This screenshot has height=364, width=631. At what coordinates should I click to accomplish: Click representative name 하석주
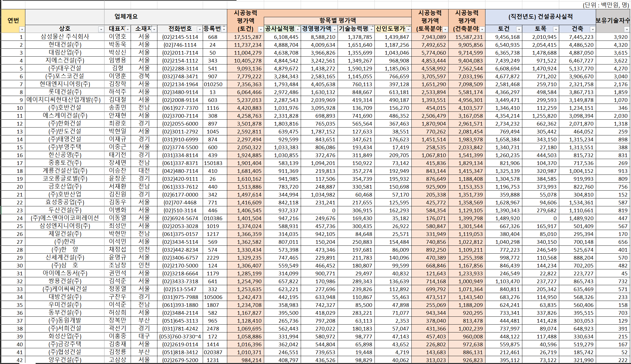pos(118,92)
